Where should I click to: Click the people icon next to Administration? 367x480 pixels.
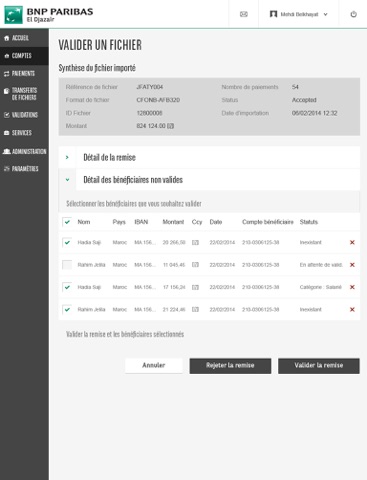[x=7, y=151]
